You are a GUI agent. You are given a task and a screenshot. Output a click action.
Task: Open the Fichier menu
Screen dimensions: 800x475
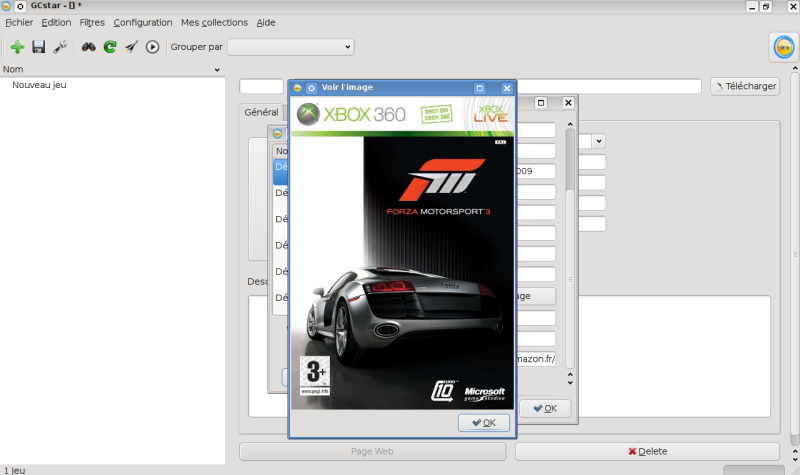coord(19,22)
